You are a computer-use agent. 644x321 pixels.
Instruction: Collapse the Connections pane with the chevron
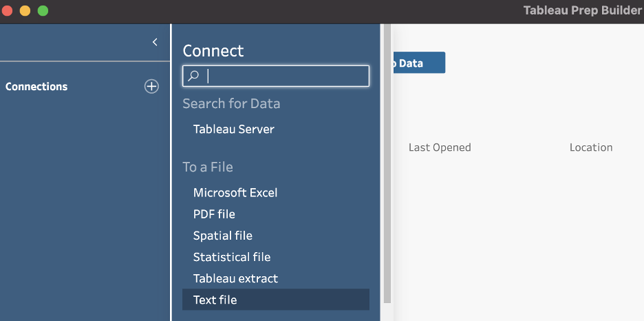pyautogui.click(x=155, y=42)
